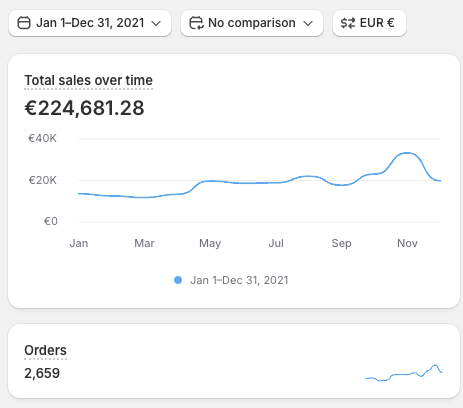Image resolution: width=463 pixels, height=408 pixels.
Task: Click the Jan x-axis label
Action: (79, 243)
